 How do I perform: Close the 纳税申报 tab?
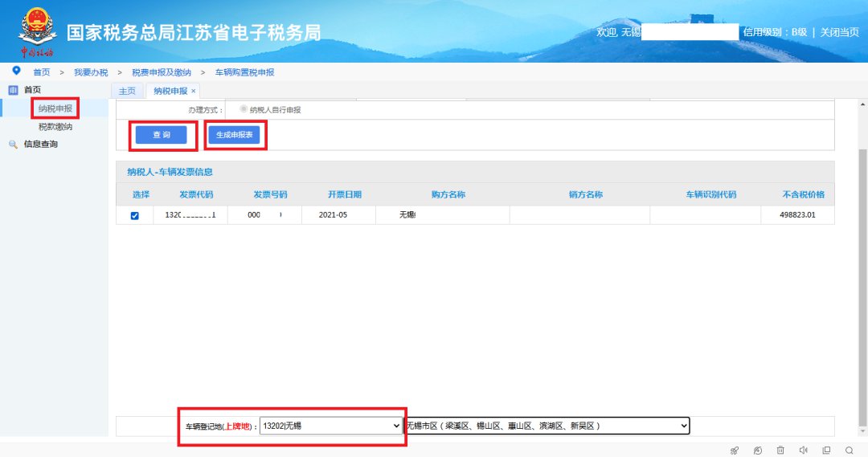194,91
